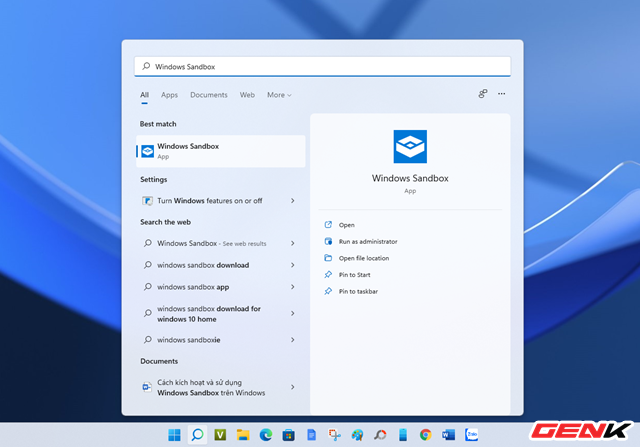Image resolution: width=640 pixels, height=447 pixels.
Task: Click Open in the preview pane
Action: (x=347, y=225)
